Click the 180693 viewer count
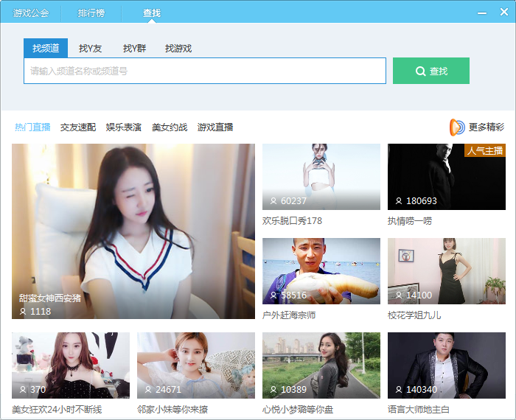Screen dimensions: 516x420 (422, 201)
